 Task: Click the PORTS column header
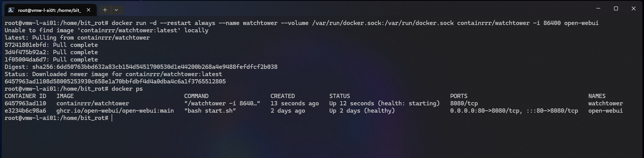tap(459, 96)
